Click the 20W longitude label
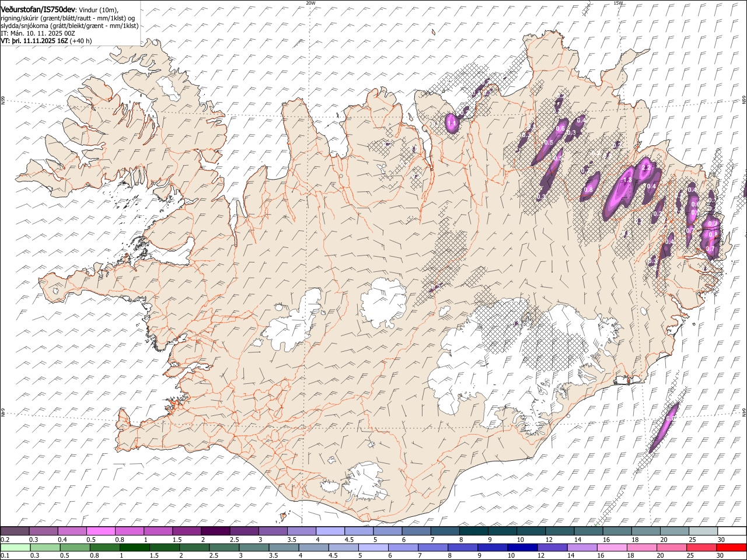The height and width of the screenshot is (560, 747). point(310,3)
